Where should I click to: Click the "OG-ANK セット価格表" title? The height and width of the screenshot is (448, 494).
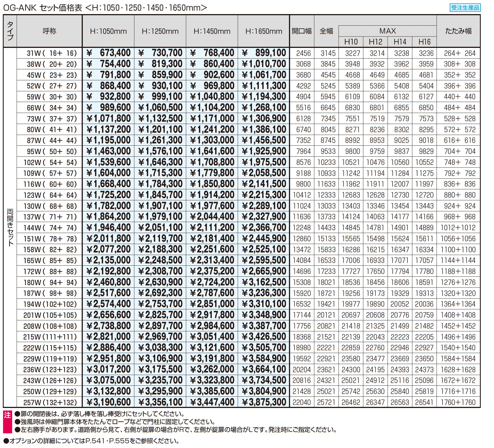coord(43,8)
